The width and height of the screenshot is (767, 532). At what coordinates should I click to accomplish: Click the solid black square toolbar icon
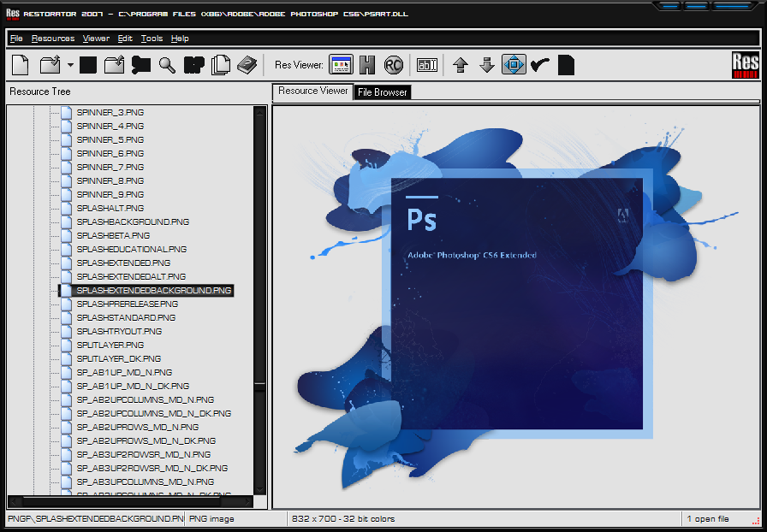click(x=88, y=65)
